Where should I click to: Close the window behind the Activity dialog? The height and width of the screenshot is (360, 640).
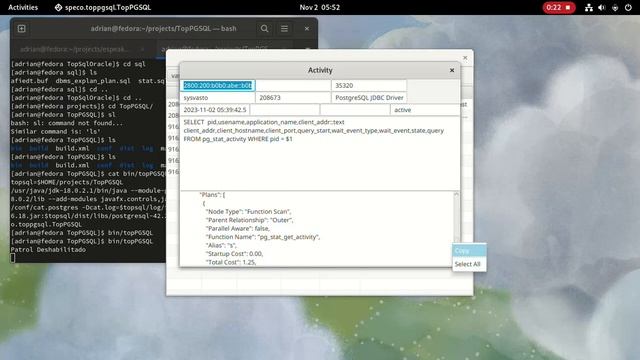point(465,58)
